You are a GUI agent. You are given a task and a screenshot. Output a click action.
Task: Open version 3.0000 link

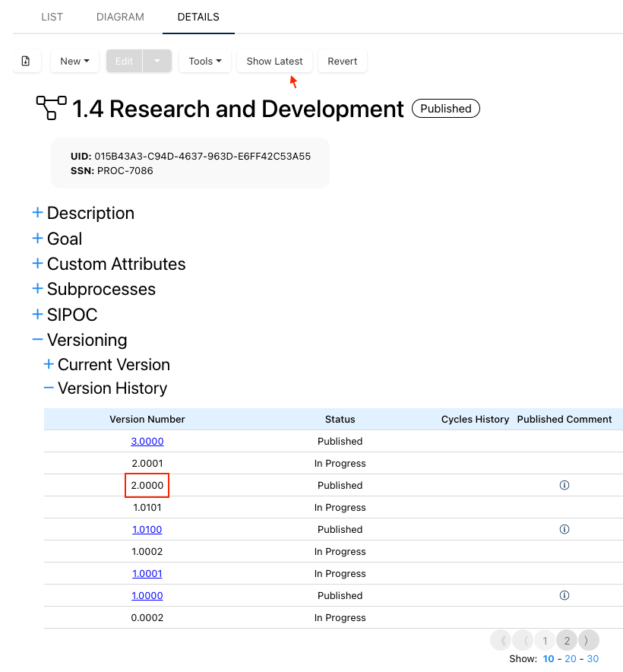tap(147, 441)
